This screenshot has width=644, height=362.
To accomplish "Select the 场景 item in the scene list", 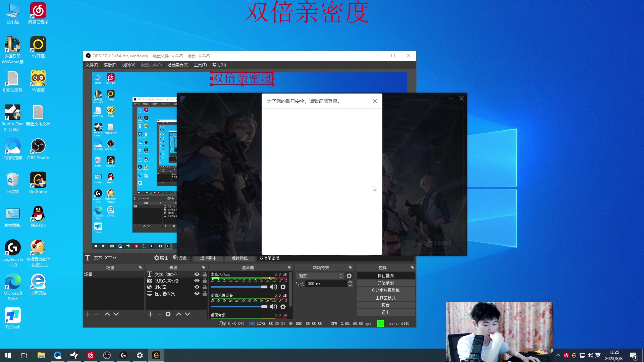I will click(x=113, y=274).
